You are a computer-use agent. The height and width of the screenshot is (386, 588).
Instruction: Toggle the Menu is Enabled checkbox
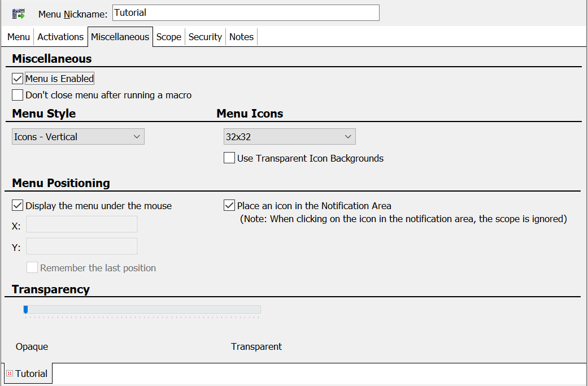[x=18, y=79]
